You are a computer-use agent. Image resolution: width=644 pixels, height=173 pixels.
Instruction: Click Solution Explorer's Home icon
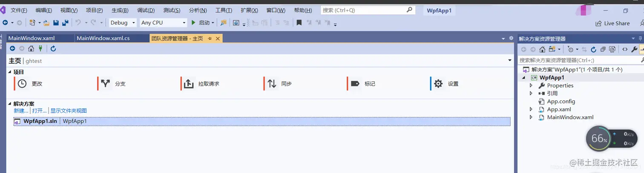pos(542,49)
